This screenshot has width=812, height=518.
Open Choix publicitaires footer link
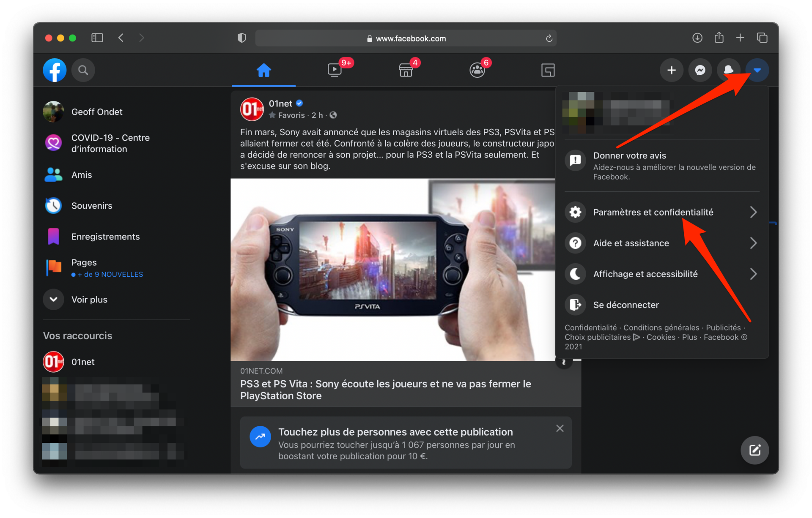[602, 337]
